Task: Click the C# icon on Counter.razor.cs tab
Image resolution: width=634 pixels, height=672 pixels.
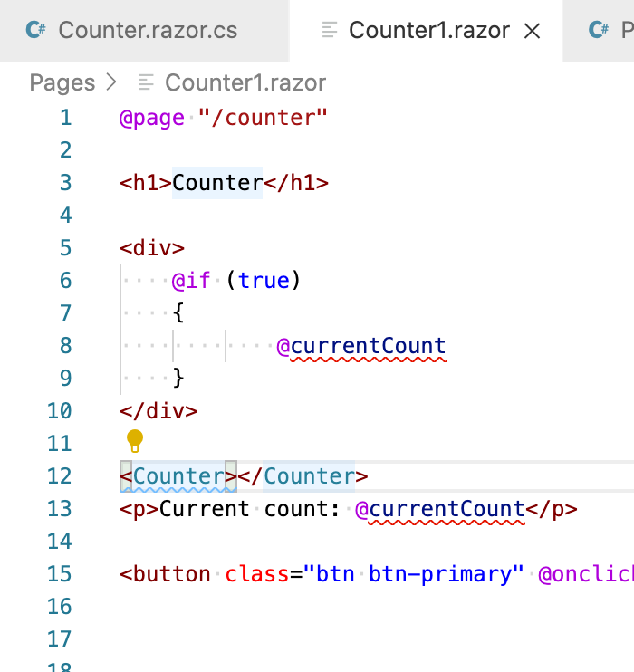Action: tap(35, 30)
